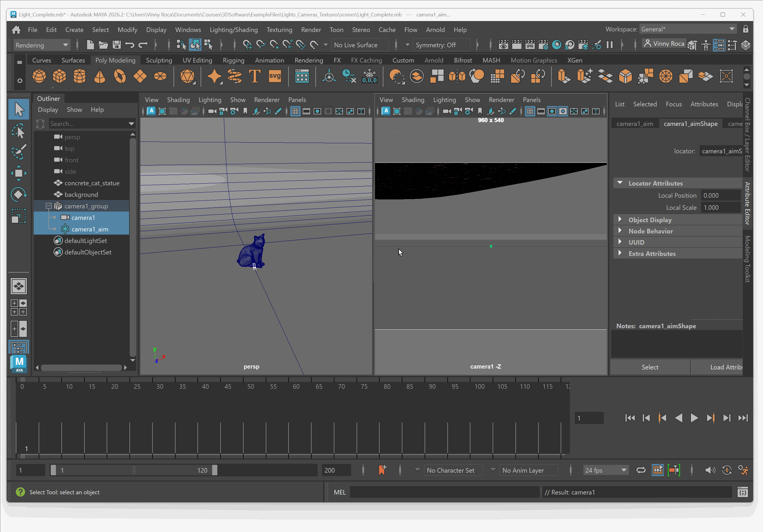Click the Select button in Attribute Editor
Viewport: 763px width, 532px height.
click(650, 367)
